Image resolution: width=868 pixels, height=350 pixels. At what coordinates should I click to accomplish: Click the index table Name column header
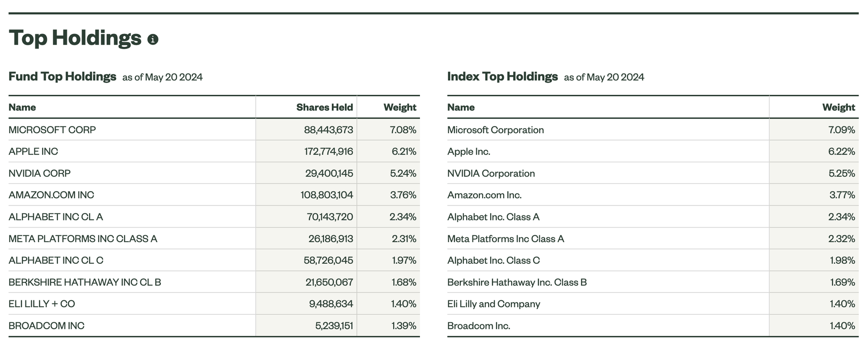461,107
